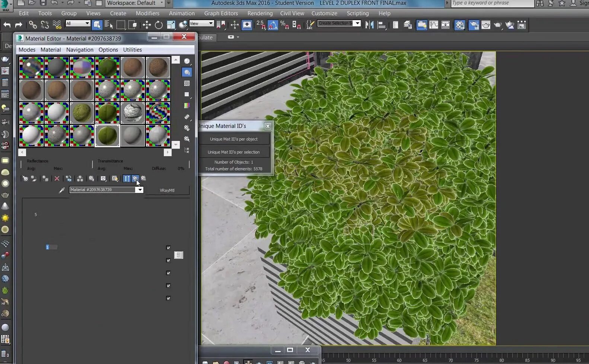Open the Rendering menu
The width and height of the screenshot is (589, 364).
(x=260, y=13)
